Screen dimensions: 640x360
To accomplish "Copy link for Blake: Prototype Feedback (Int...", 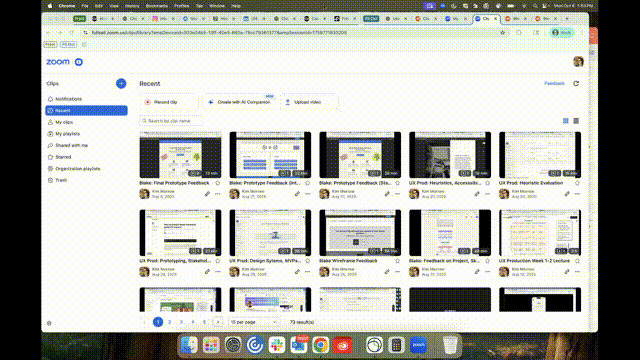I will pos(297,194).
